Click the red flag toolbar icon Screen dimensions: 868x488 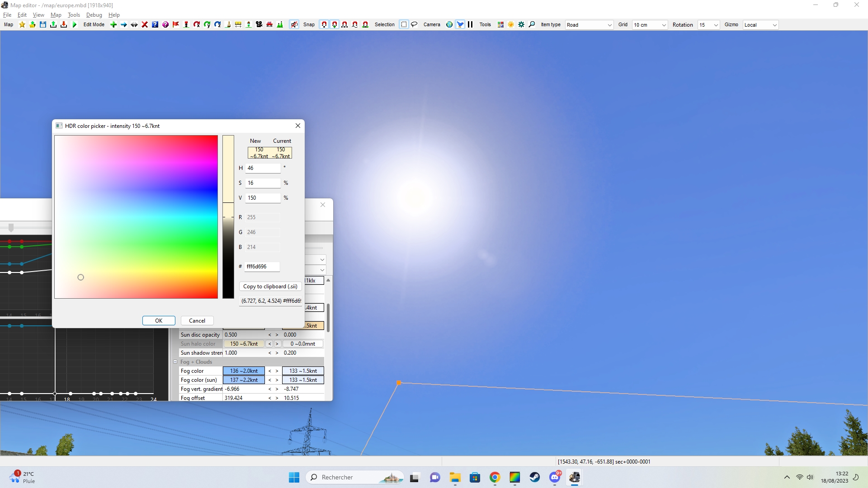coord(176,25)
